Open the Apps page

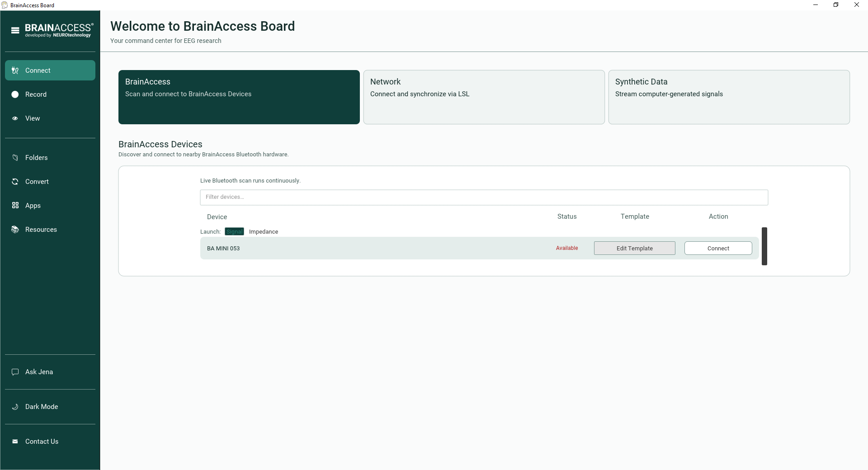[x=50, y=206]
